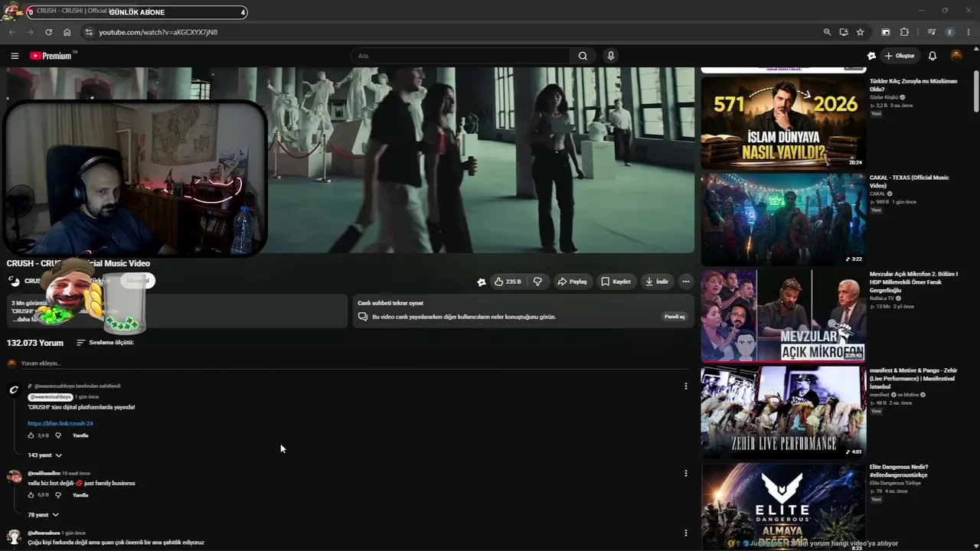
Task: Open the @melihaaslinn commenter profile picture
Action: tap(14, 478)
